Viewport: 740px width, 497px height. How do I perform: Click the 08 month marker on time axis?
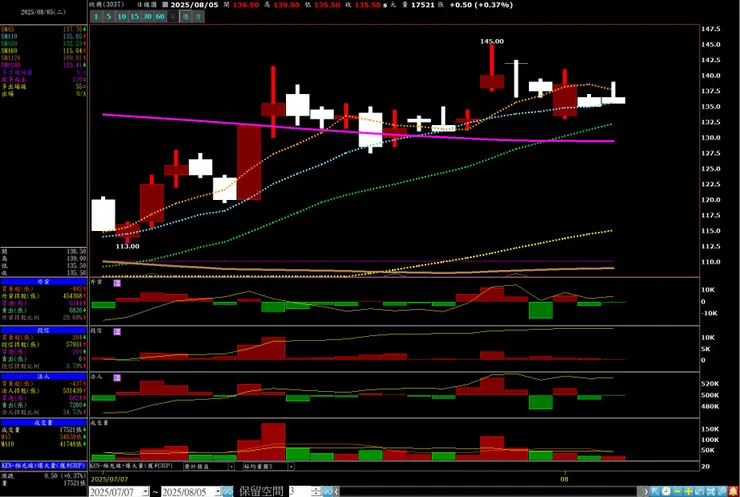tap(564, 479)
